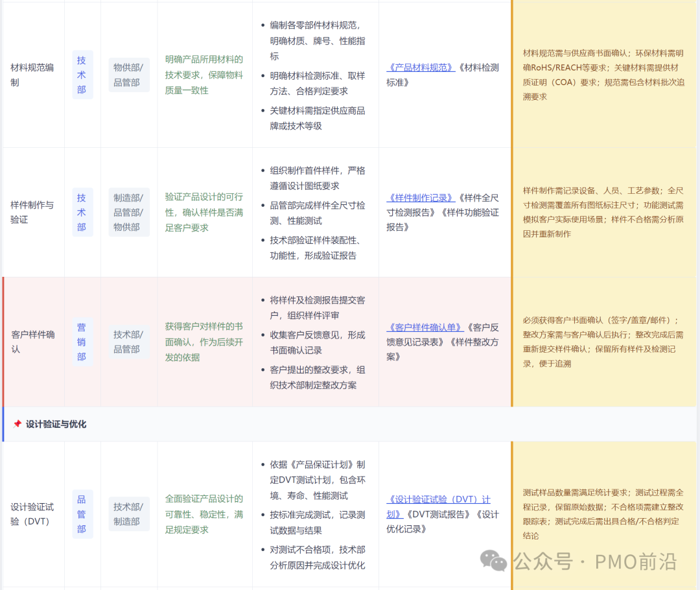This screenshot has width=700, height=590.
Task: Open the 《样件制作记录》 link
Action: [x=421, y=197]
